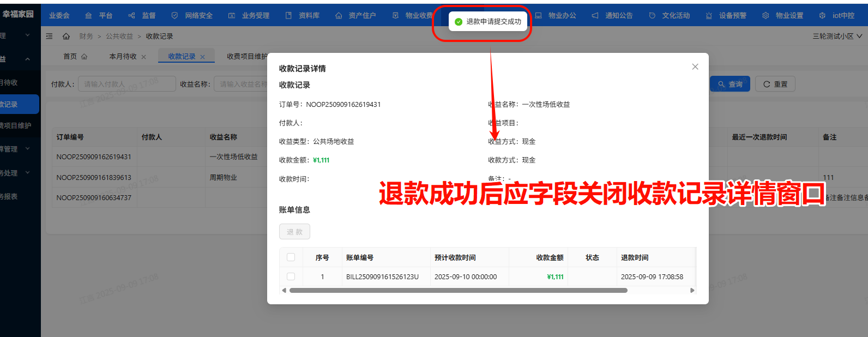The height and width of the screenshot is (337, 868).
Task: Toggle the select-all checkbox in bill table header
Action: click(291, 257)
